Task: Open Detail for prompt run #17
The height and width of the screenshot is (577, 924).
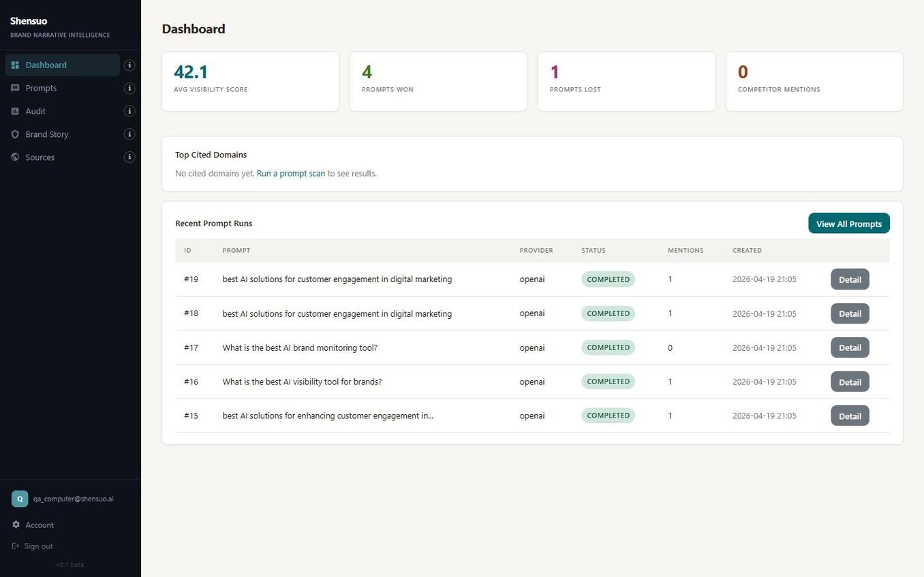Action: [x=849, y=347]
